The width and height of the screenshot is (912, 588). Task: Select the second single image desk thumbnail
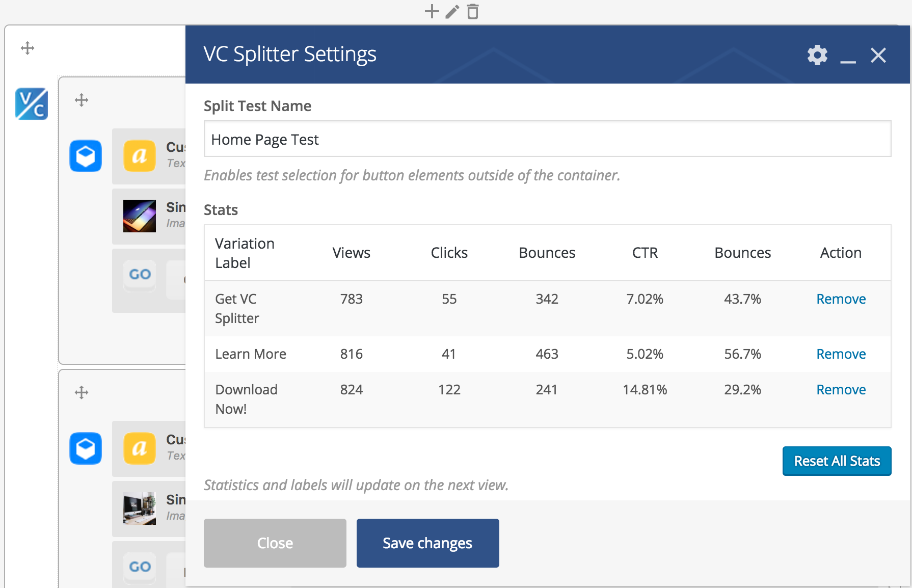pos(140,509)
